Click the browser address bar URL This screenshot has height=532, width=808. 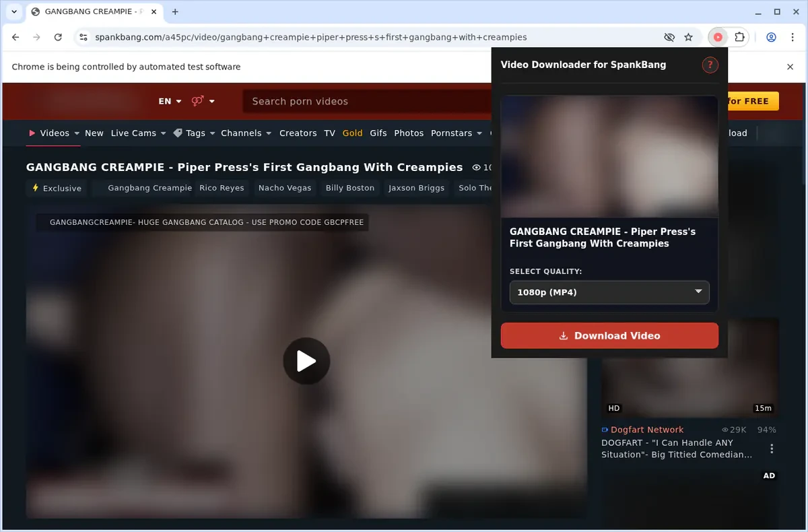pyautogui.click(x=311, y=38)
